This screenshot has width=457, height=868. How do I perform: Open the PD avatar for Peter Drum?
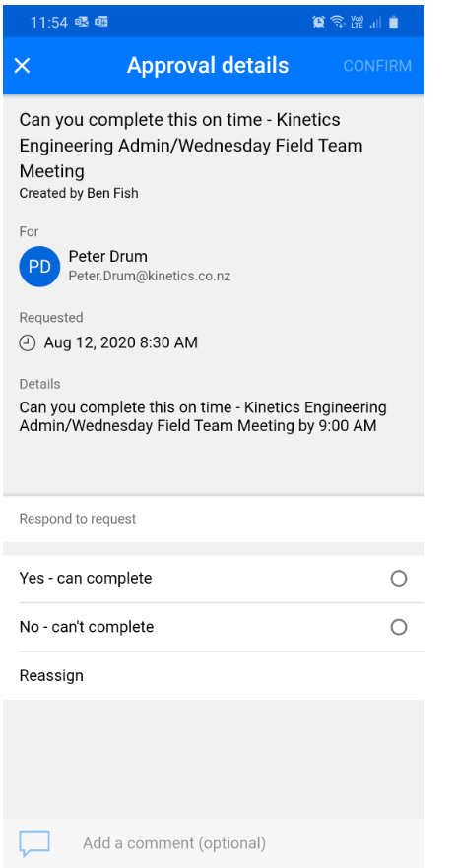[39, 267]
